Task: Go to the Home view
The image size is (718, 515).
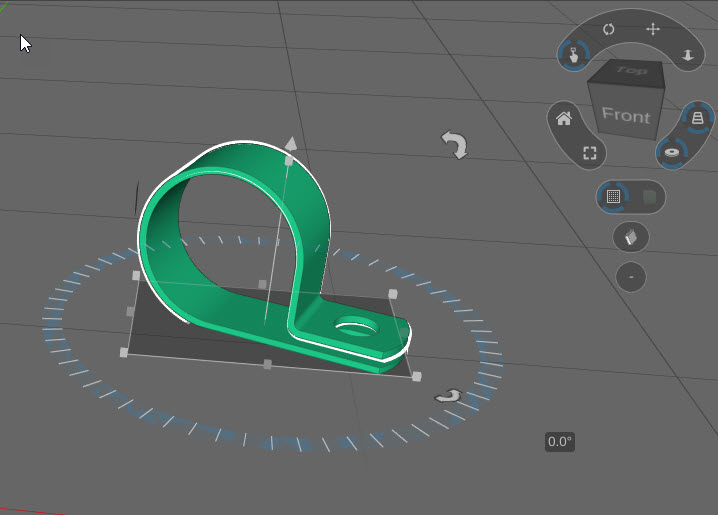Action: (x=564, y=119)
